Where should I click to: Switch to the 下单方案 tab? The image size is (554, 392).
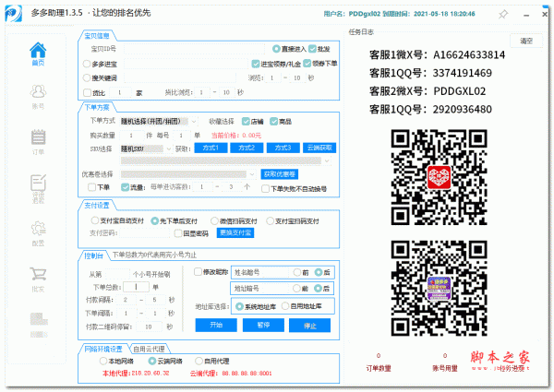tap(97, 107)
